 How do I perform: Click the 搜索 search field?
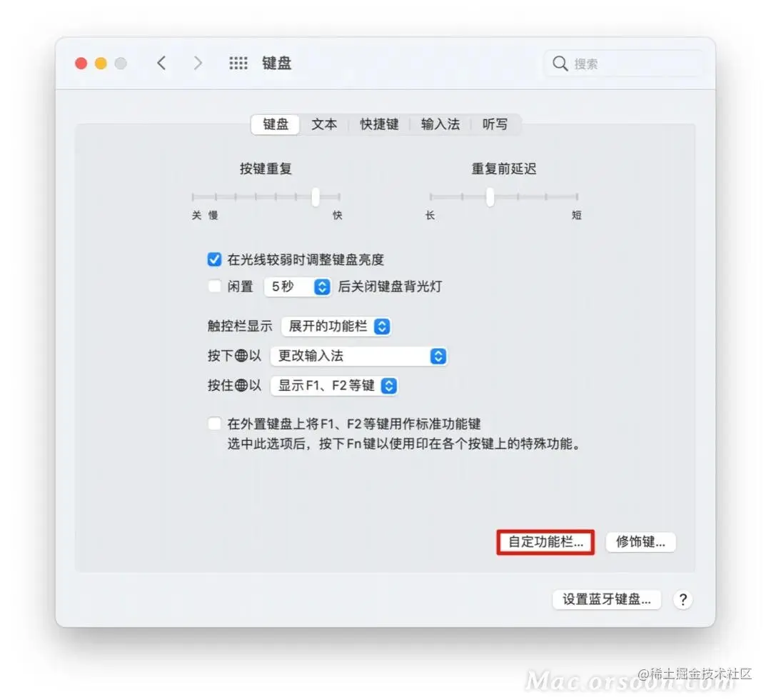click(x=623, y=64)
